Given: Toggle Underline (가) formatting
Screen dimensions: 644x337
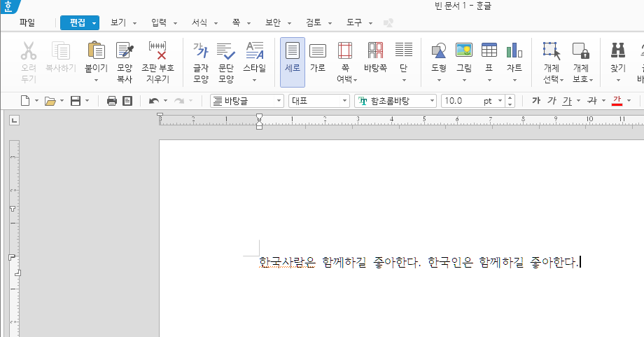Looking at the screenshot, I should pyautogui.click(x=567, y=101).
